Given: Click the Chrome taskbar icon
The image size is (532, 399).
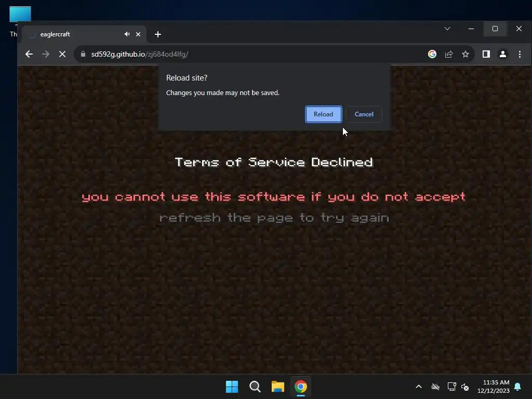Looking at the screenshot, I should [301, 387].
